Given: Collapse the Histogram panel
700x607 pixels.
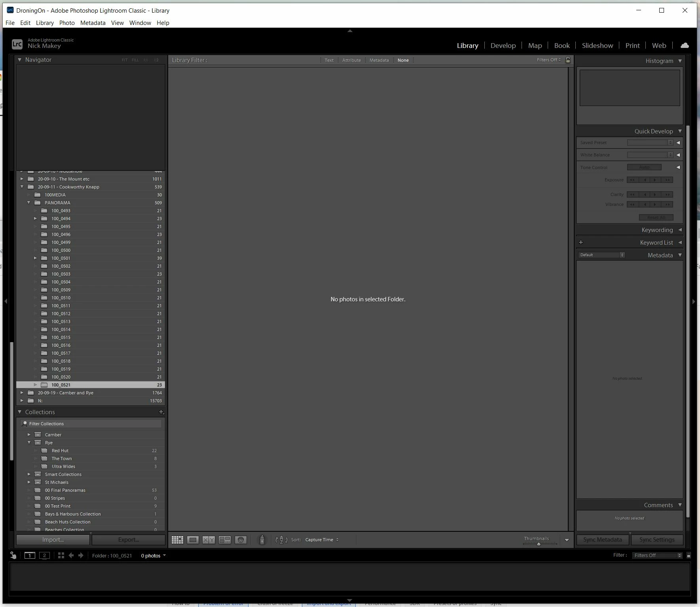Looking at the screenshot, I should pyautogui.click(x=680, y=61).
